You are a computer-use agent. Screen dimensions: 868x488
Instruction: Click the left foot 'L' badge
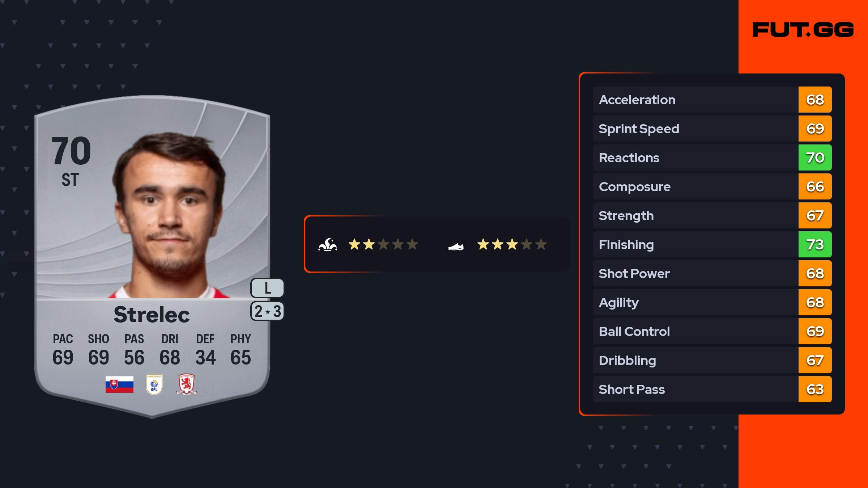267,288
